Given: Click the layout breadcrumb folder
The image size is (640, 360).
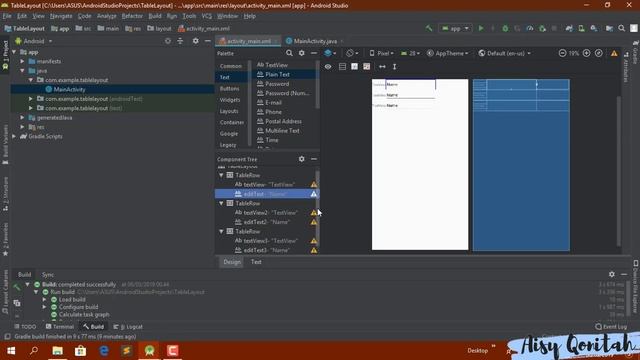Looking at the screenshot, I should point(159,29).
